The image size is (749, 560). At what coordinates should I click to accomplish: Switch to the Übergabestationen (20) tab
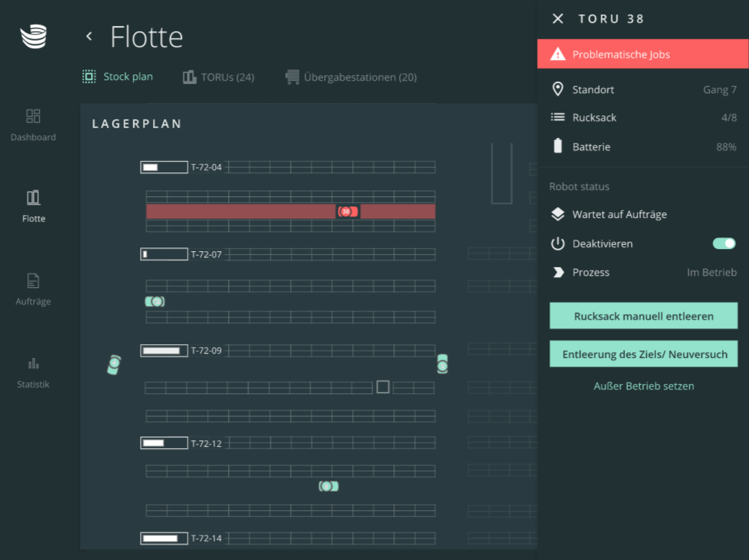tap(351, 77)
